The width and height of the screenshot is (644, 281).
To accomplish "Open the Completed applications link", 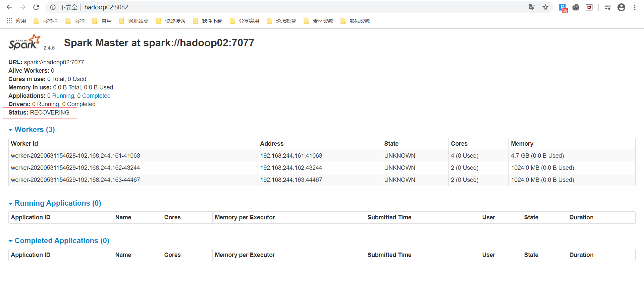I will [96, 96].
